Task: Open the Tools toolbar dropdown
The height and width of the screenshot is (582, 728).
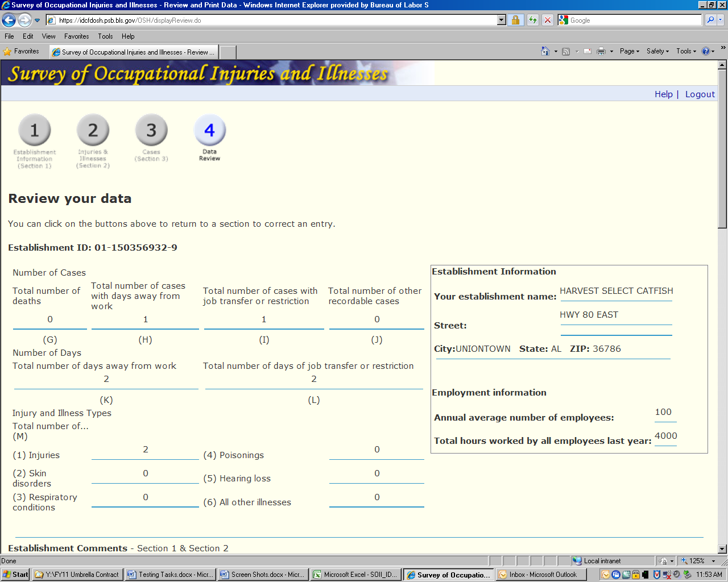Action: (x=686, y=51)
